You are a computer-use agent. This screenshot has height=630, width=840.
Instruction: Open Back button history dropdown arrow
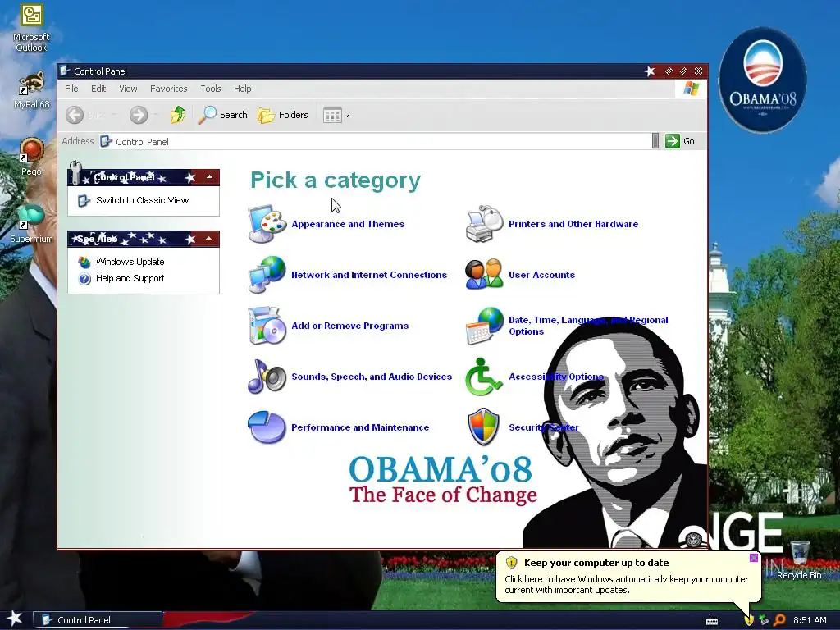coord(114,115)
